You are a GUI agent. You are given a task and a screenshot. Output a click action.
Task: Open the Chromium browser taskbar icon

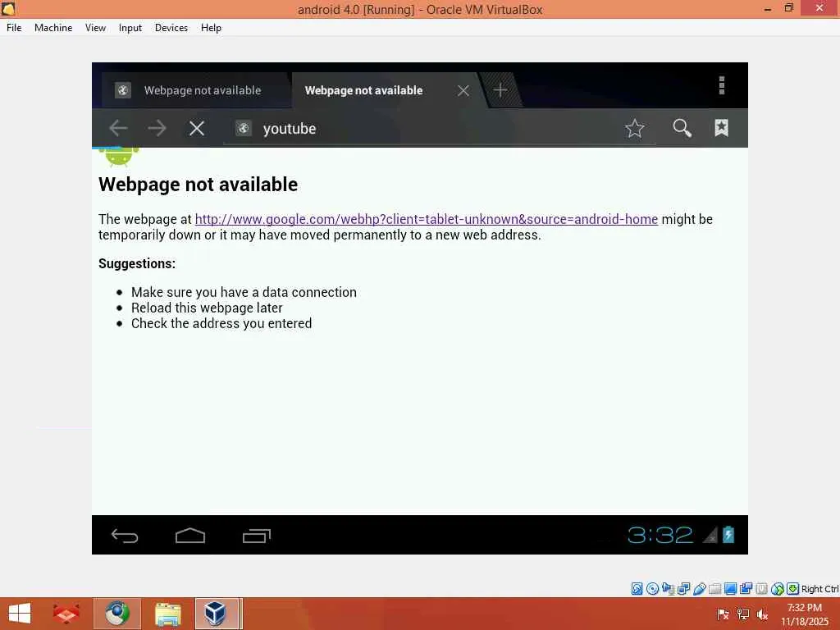tap(117, 614)
